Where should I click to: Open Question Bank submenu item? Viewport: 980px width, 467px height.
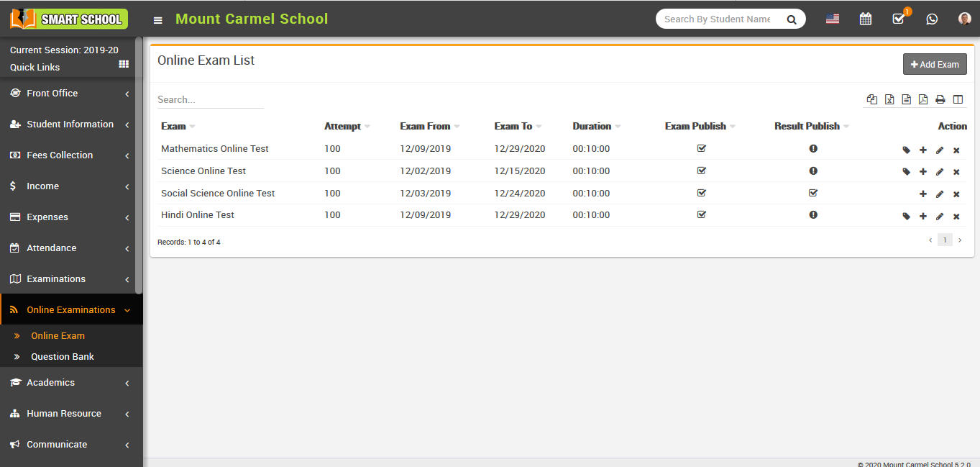click(x=63, y=357)
